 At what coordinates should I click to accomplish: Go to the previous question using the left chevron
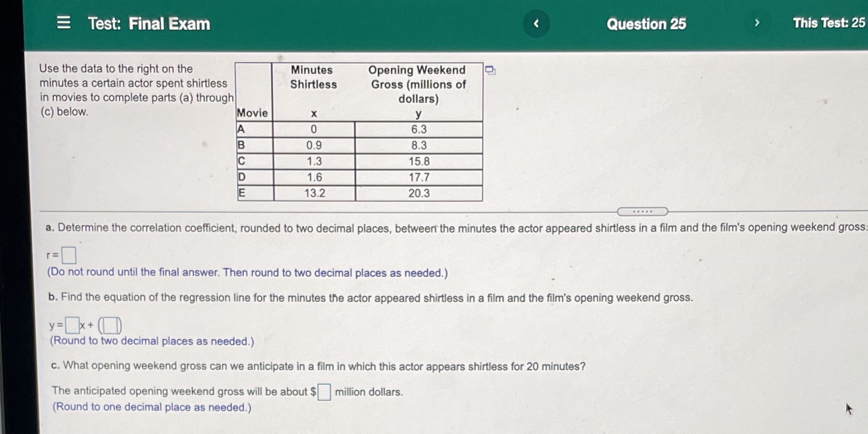click(x=537, y=23)
